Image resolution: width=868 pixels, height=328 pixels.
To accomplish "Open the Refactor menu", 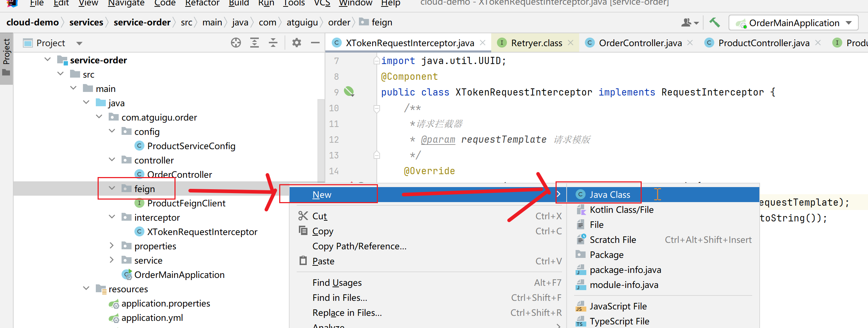I will tap(202, 3).
